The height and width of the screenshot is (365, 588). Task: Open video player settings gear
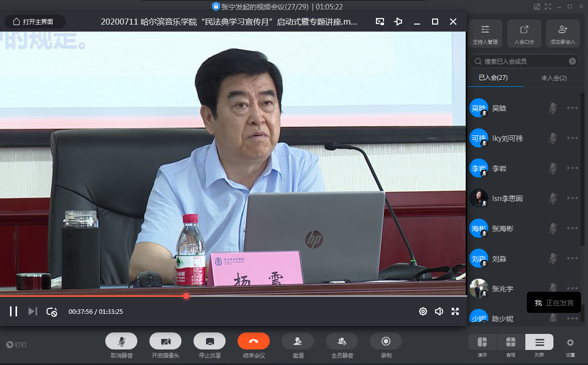pyautogui.click(x=423, y=311)
